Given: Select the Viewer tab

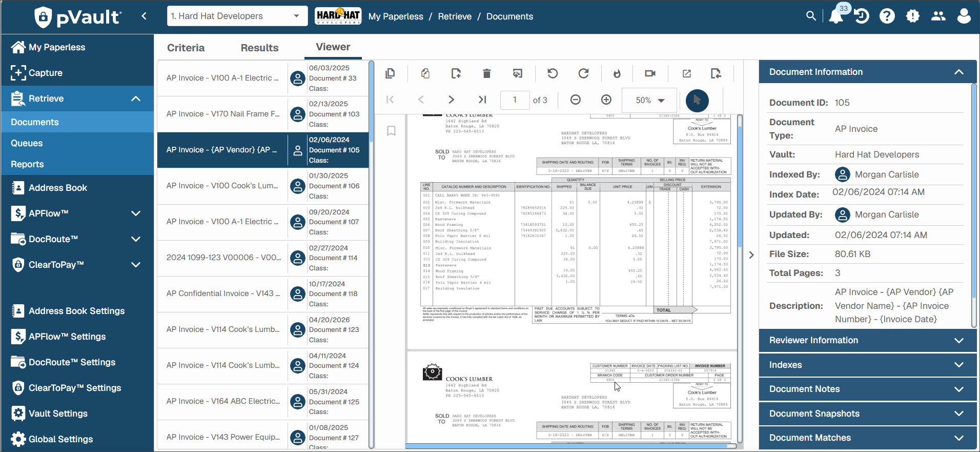Looking at the screenshot, I should tap(333, 47).
